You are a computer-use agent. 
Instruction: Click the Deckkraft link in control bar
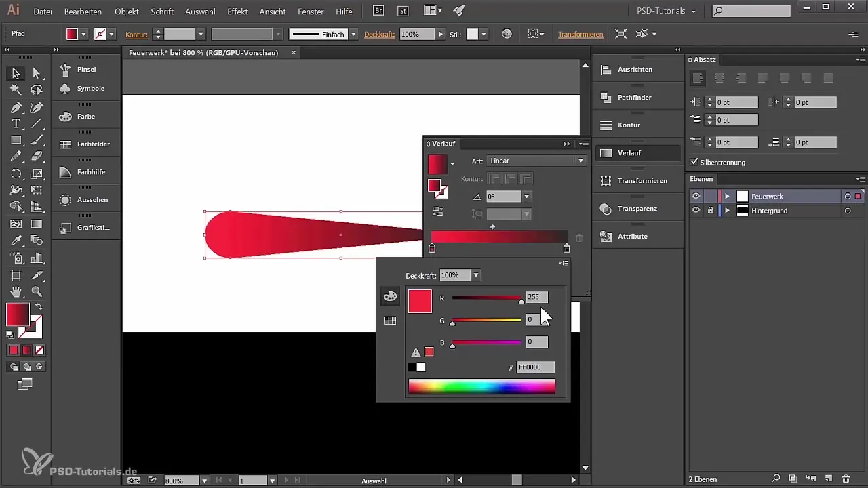(x=380, y=34)
